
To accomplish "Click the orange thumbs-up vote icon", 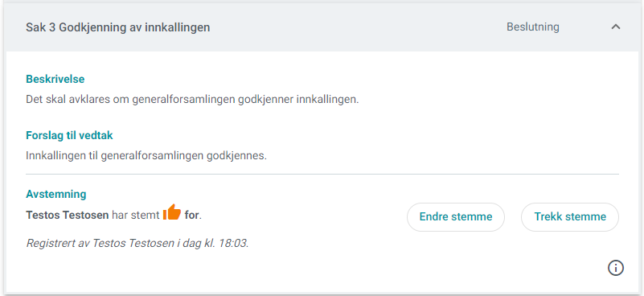I will 172,212.
